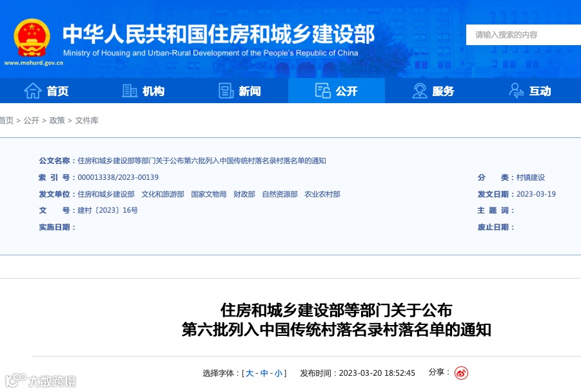The image size is (581, 392).
Task: Click issuing unit 财政部
Action: tap(244, 194)
